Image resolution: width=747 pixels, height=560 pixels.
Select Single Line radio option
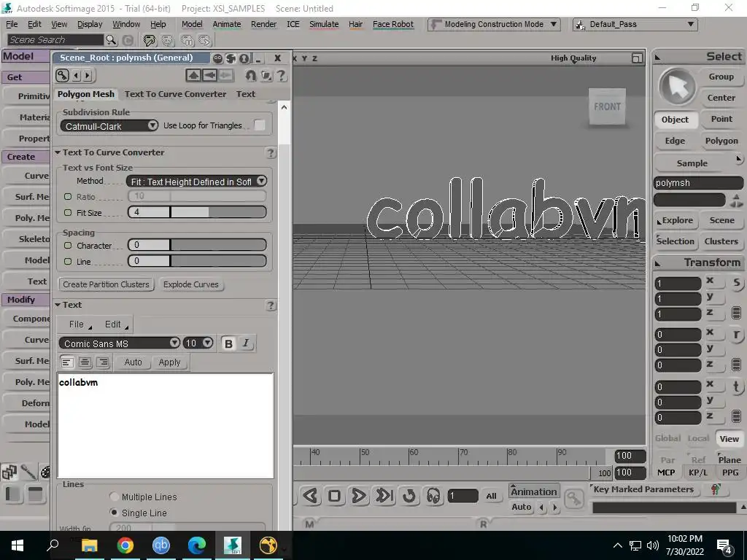[x=114, y=513]
